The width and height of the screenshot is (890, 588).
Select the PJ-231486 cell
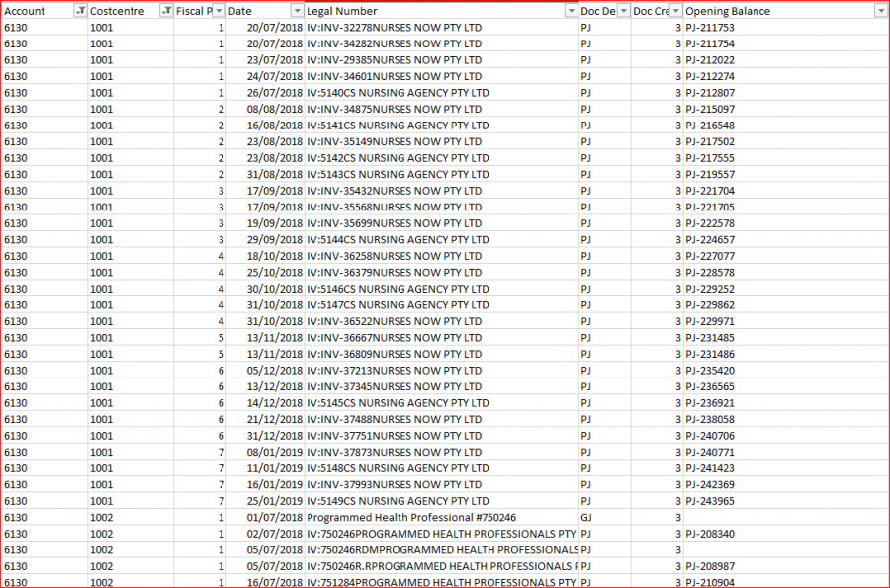[785, 354]
